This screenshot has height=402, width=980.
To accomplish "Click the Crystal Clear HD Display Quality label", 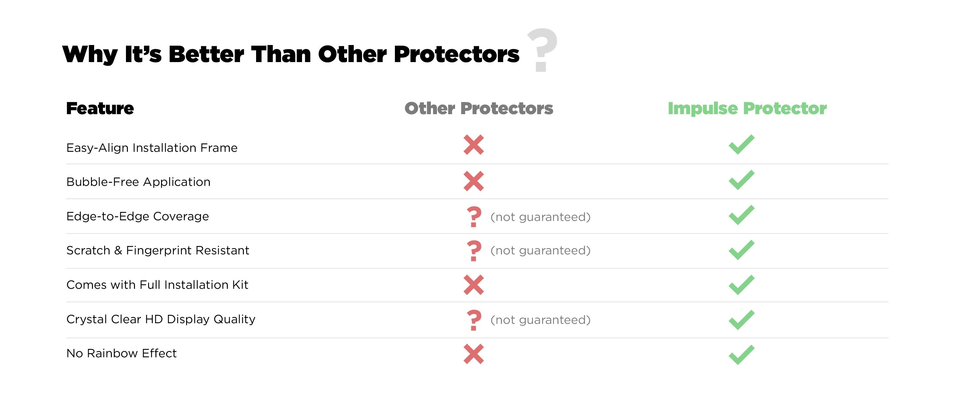I will click(x=161, y=319).
